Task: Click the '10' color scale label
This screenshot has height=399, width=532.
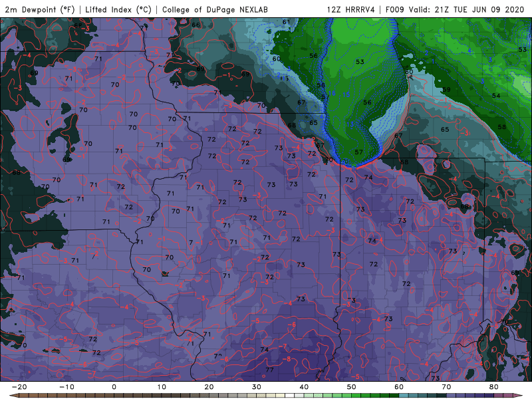Action: point(162,387)
